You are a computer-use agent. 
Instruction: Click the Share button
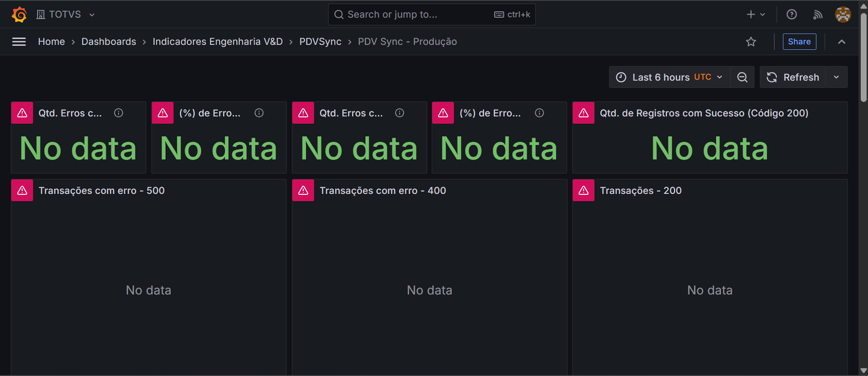[x=799, y=42]
